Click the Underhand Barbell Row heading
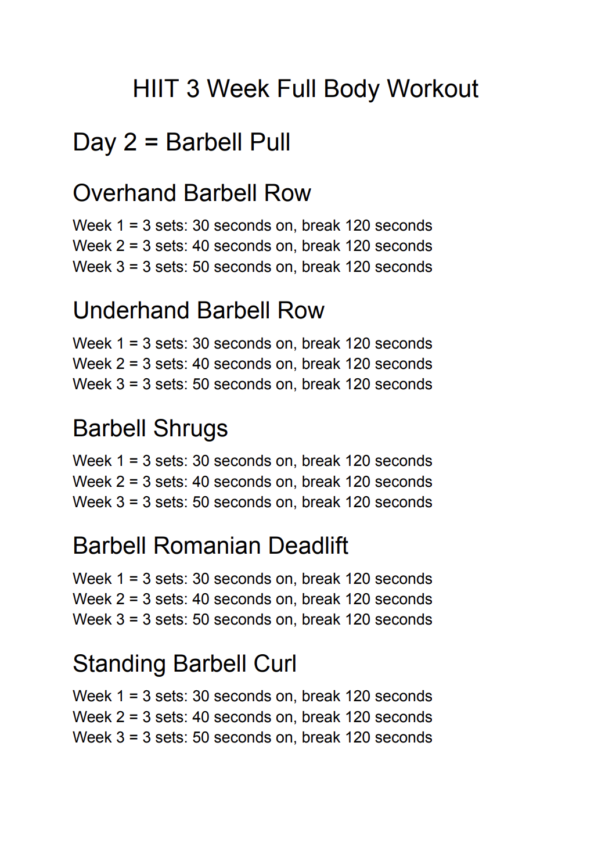The image size is (612, 868). point(198,310)
